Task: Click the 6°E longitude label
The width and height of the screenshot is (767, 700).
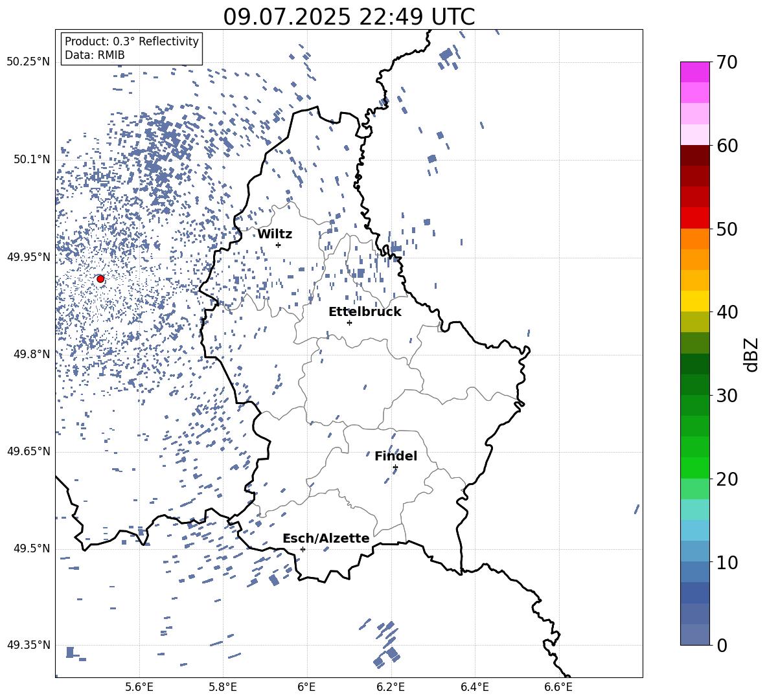Action: pos(306,687)
